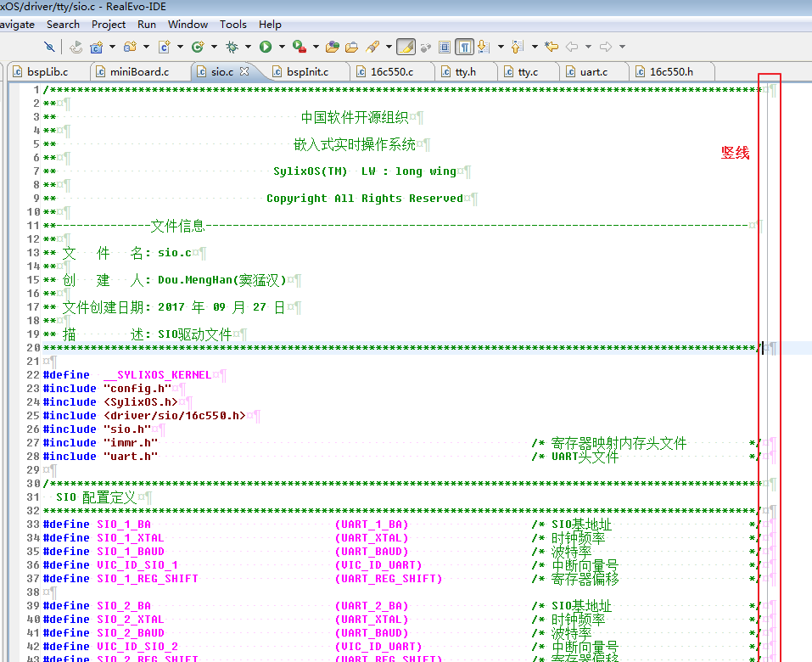Click the new class icon
Viewport: 812px width, 662px height.
click(198, 48)
